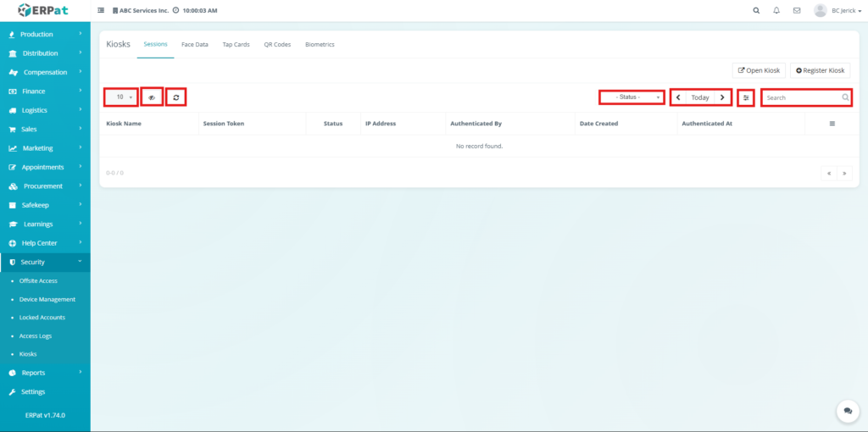
Task: Open the chat bubble icon
Action: [848, 411]
